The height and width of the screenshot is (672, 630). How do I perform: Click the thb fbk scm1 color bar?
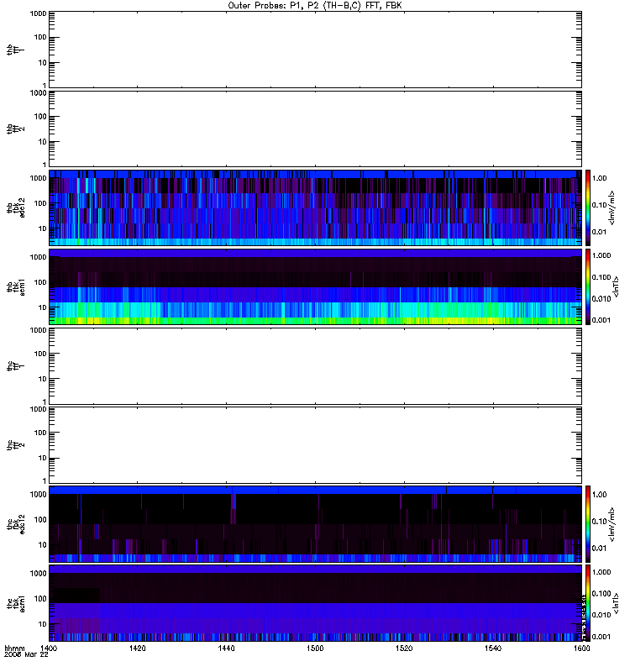point(588,286)
